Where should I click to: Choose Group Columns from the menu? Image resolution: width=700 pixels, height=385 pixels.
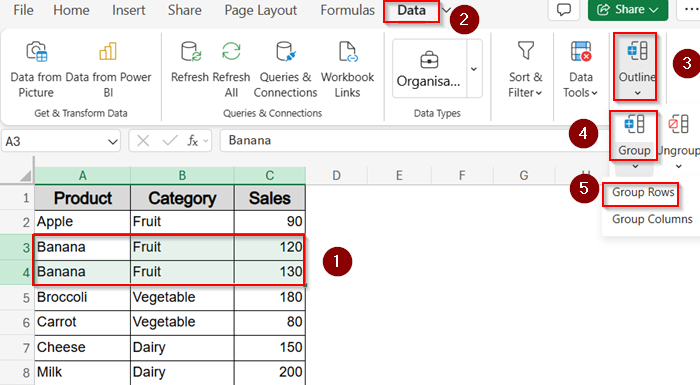(x=652, y=219)
